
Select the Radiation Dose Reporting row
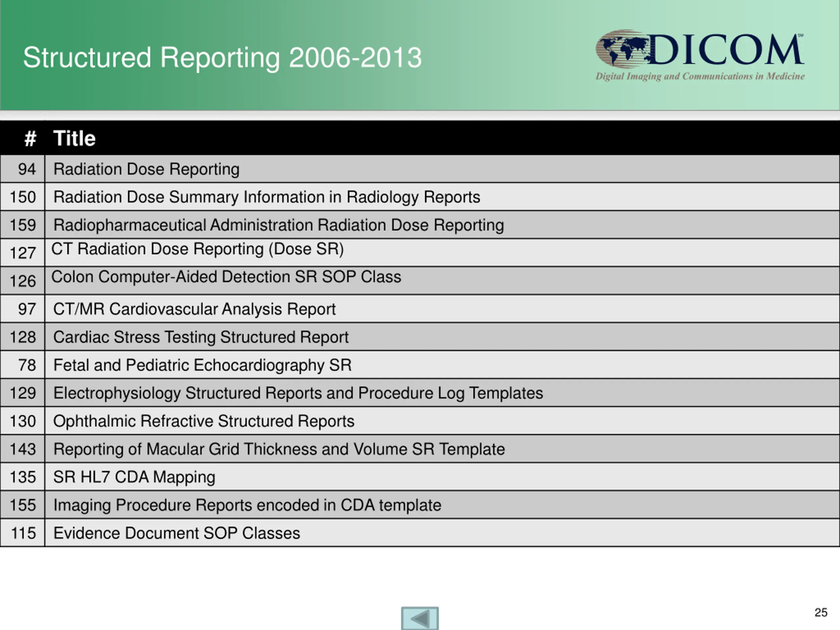tap(146, 169)
